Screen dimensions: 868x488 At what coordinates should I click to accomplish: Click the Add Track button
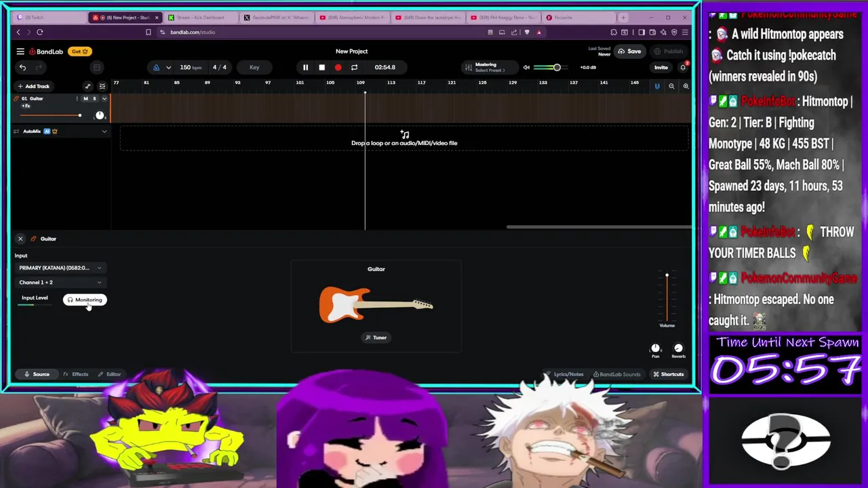[33, 86]
